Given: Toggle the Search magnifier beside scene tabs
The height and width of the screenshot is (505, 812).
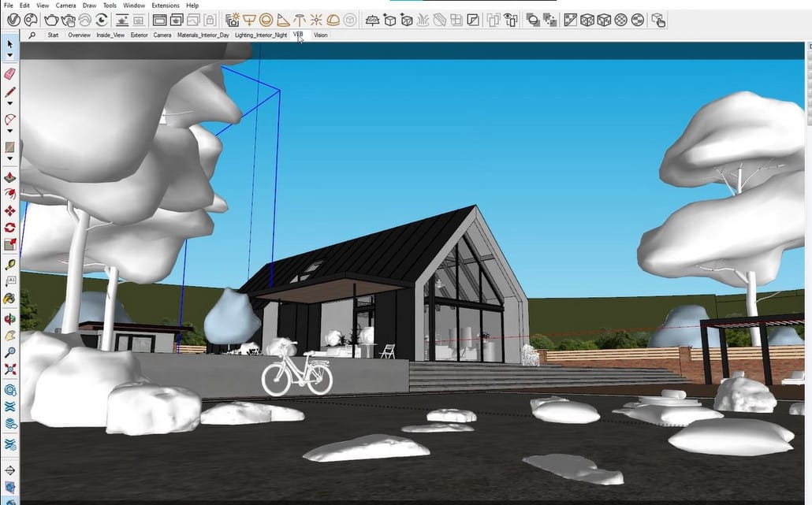Looking at the screenshot, I should coord(32,35).
